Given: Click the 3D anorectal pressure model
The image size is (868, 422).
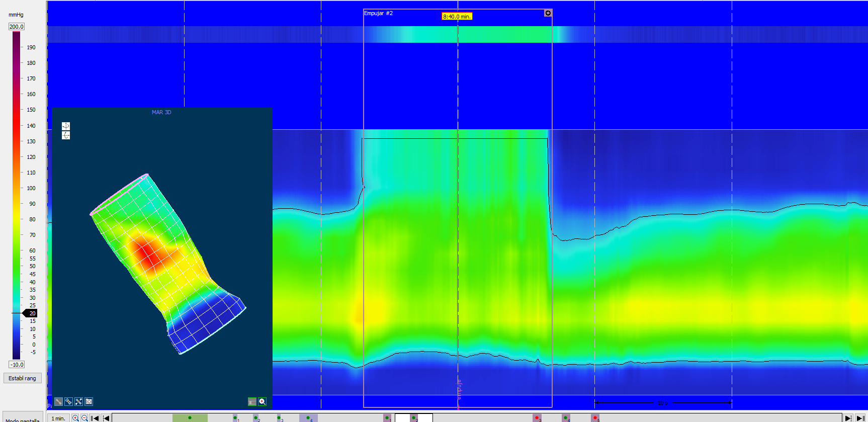Looking at the screenshot, I should 168,264.
